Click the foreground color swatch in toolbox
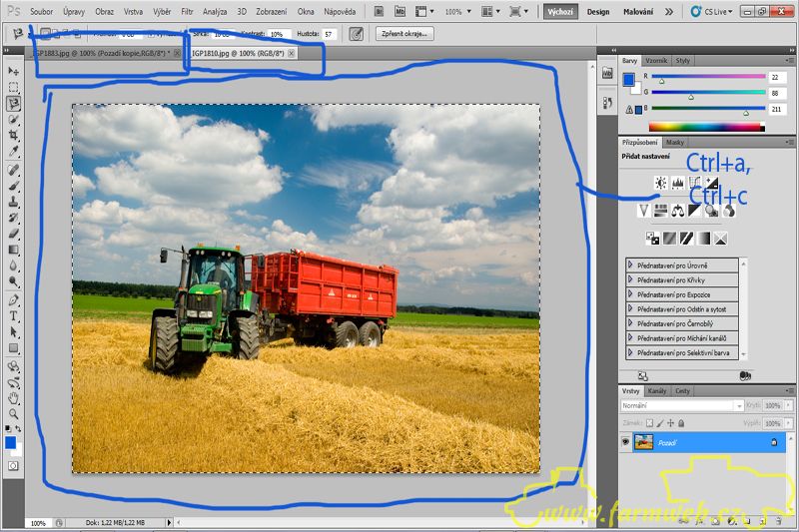 pyautogui.click(x=10, y=442)
